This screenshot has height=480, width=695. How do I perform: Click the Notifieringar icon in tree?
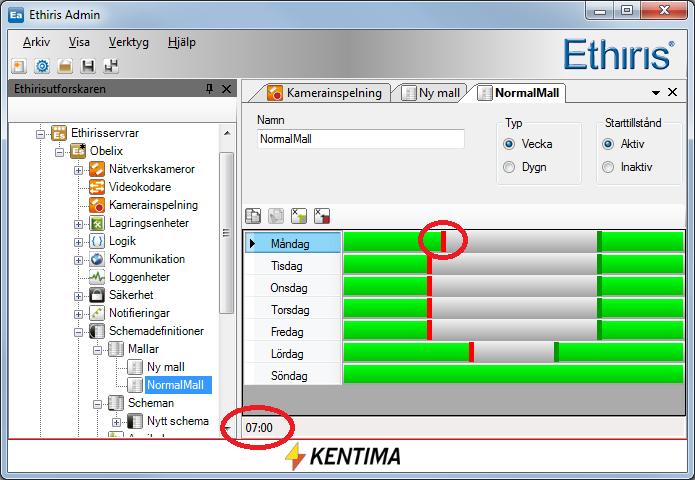(97, 313)
